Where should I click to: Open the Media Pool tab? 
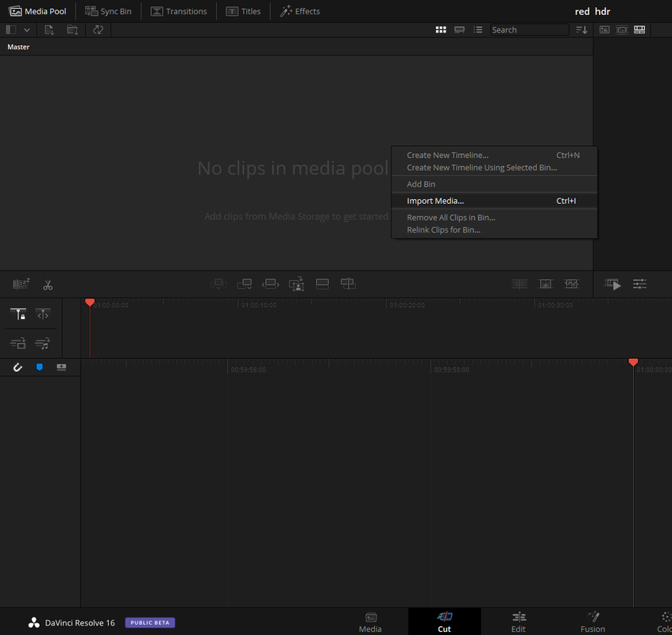[37, 11]
